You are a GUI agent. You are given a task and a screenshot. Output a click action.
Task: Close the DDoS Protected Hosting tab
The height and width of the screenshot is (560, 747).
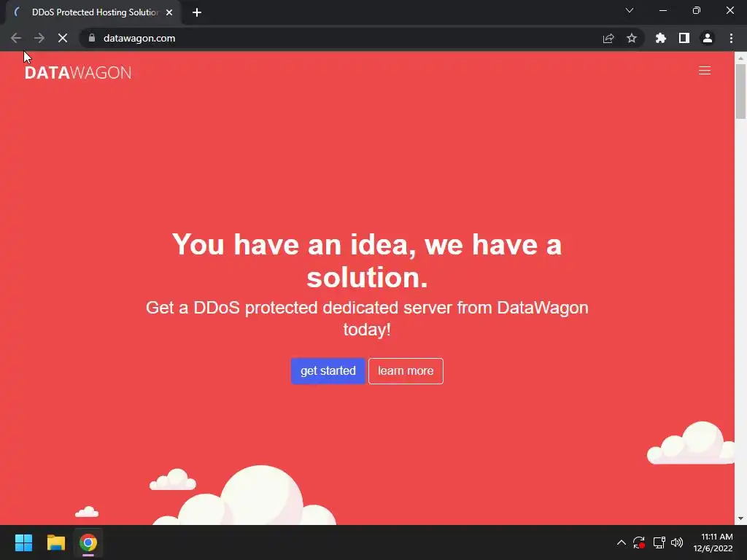click(169, 12)
